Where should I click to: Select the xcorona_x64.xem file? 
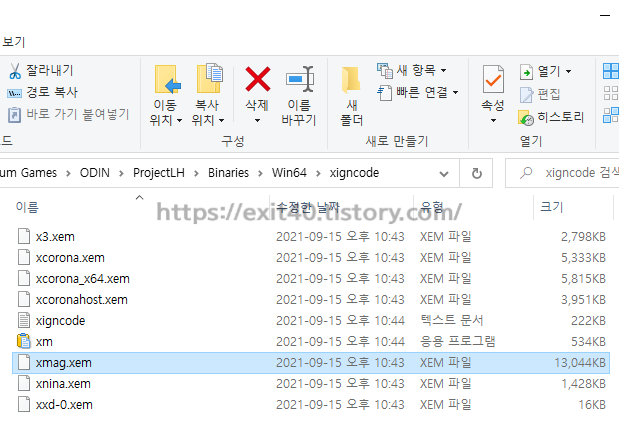(x=83, y=279)
